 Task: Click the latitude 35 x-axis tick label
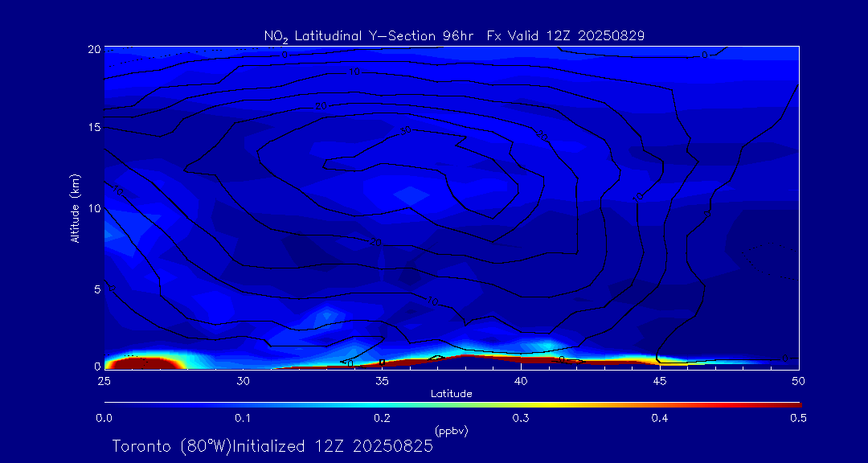[x=382, y=379]
